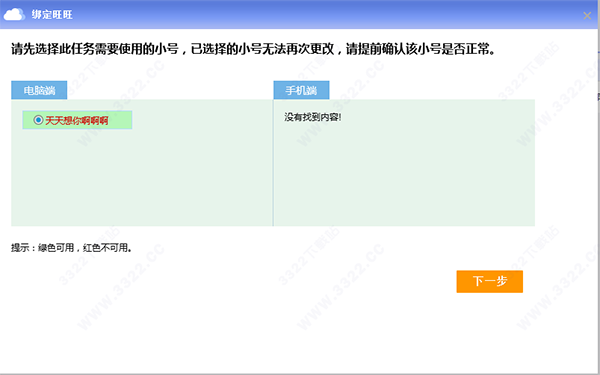Click the 绑定旺旺 title text

52,15
